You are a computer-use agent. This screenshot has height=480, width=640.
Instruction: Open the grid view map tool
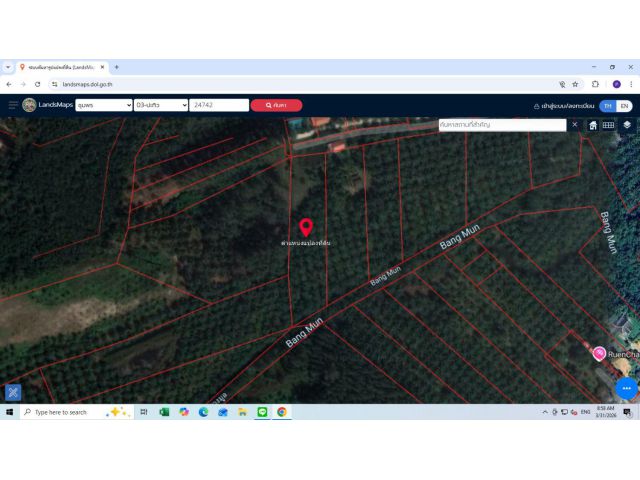609,125
